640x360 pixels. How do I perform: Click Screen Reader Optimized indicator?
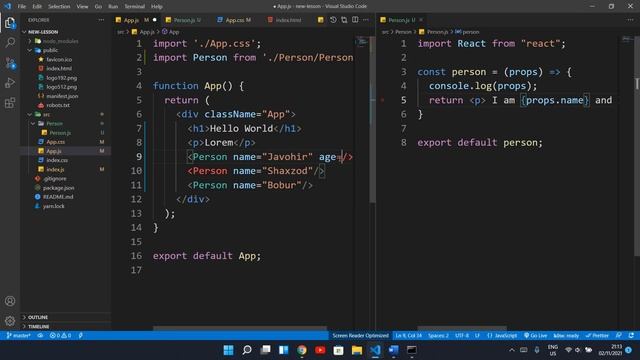coord(360,336)
